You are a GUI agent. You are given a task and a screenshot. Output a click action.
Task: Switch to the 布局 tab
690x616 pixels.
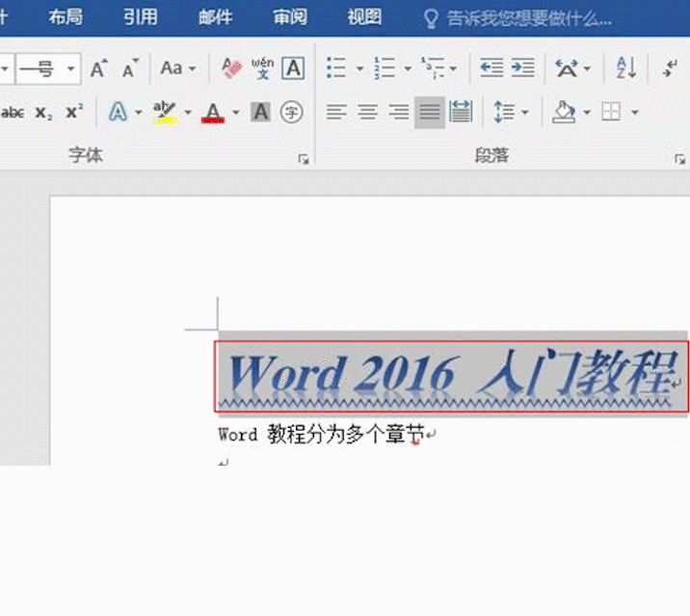(66, 17)
